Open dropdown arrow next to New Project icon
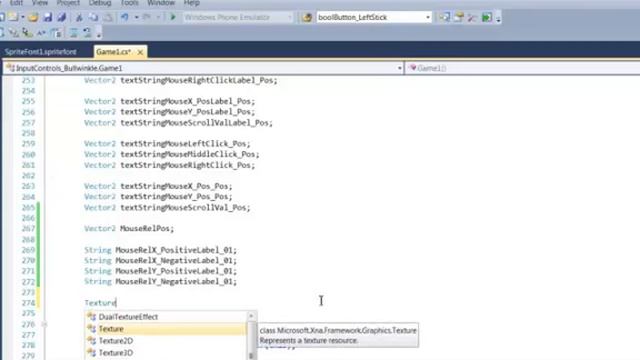 click(x=23, y=18)
